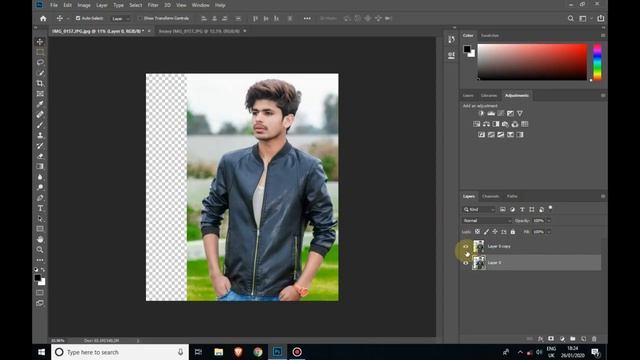The height and width of the screenshot is (360, 640).
Task: Select the Eyedropper tool
Action: tap(40, 104)
